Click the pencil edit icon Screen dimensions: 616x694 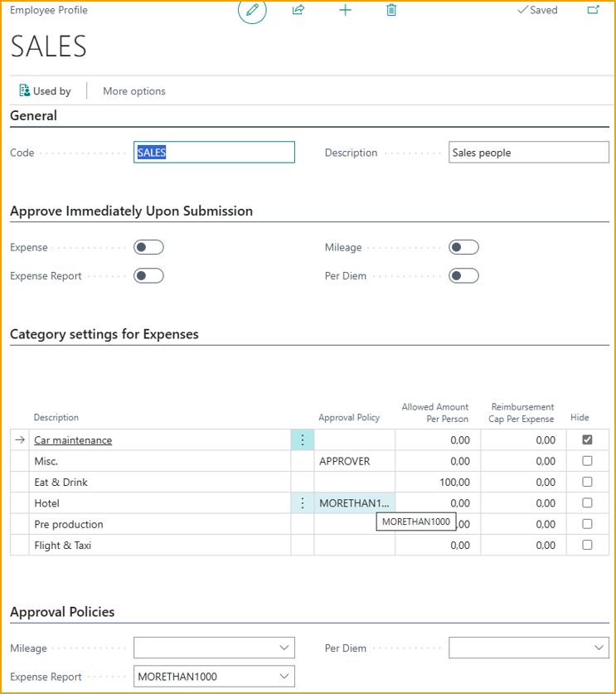click(252, 10)
